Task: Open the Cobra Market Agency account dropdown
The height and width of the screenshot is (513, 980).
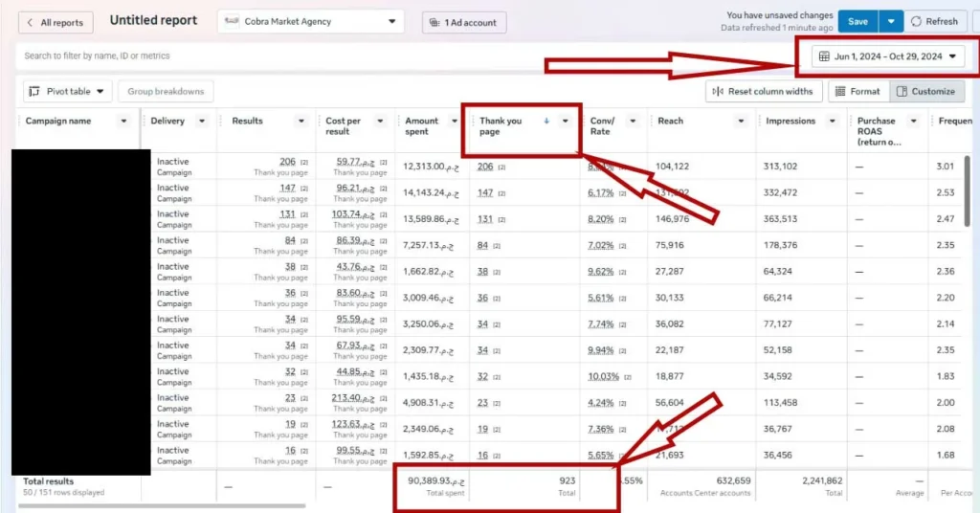Action: [x=311, y=22]
